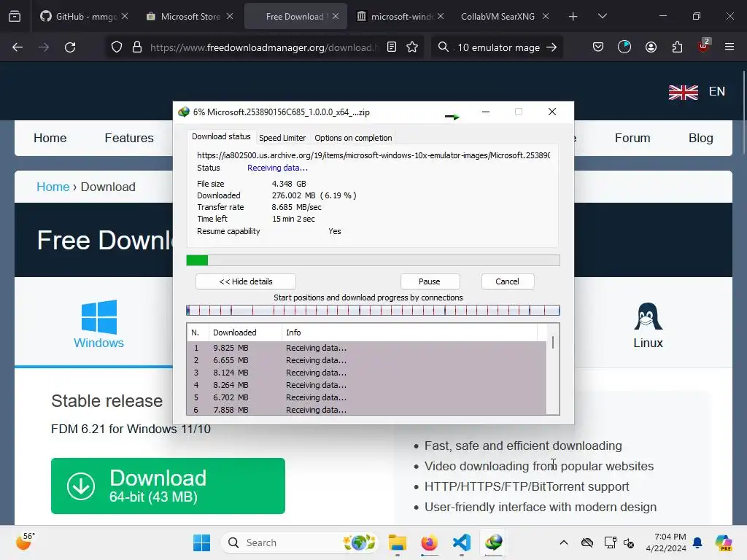Open Options on completion tab
Screen dimensions: 747x560
click(x=353, y=138)
